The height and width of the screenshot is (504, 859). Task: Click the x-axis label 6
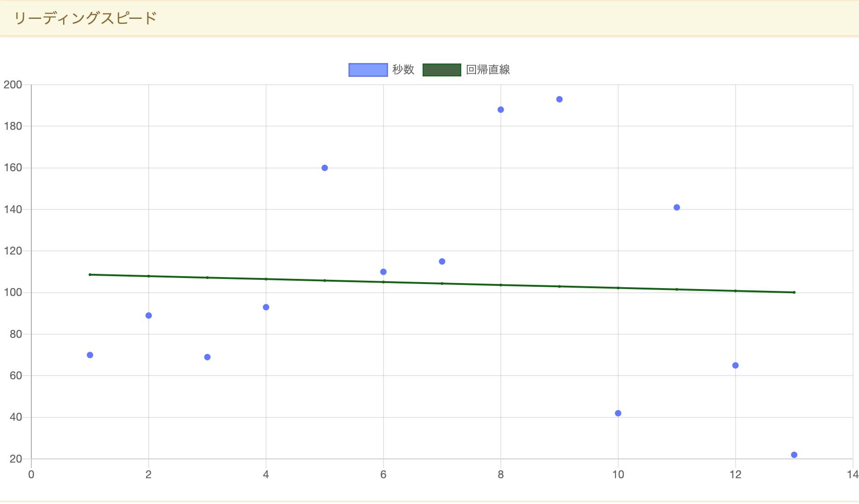(x=383, y=475)
